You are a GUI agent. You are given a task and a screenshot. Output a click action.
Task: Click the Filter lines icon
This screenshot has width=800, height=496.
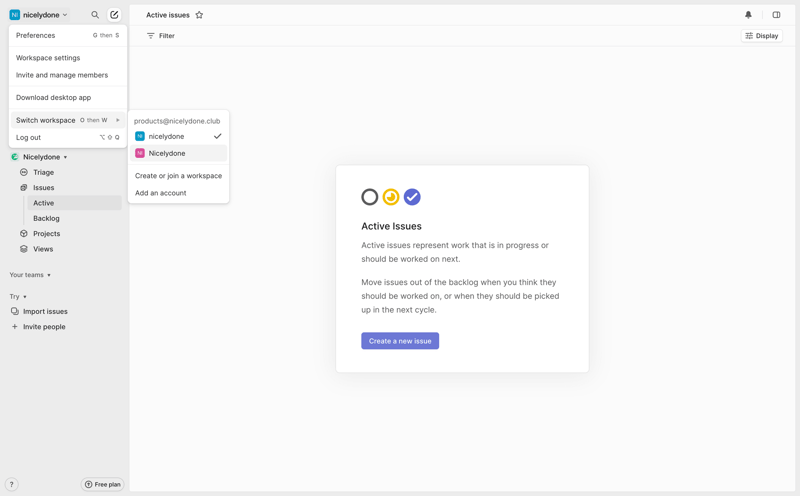(151, 36)
